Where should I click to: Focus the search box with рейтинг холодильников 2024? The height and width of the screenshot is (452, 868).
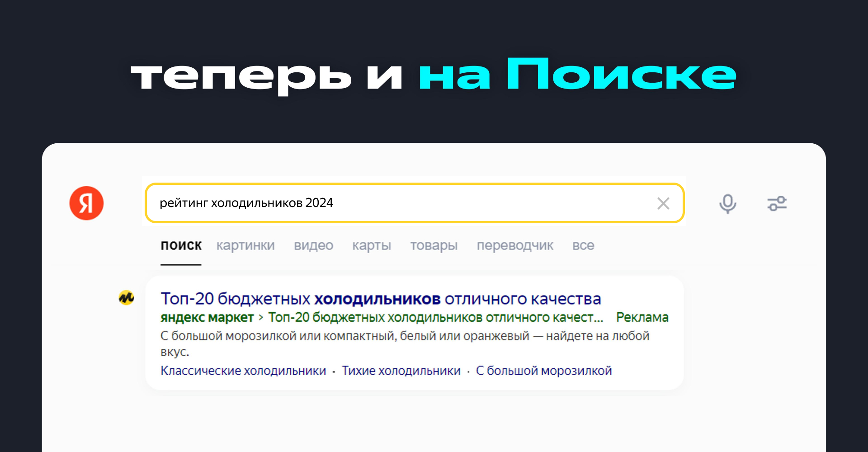coord(415,203)
